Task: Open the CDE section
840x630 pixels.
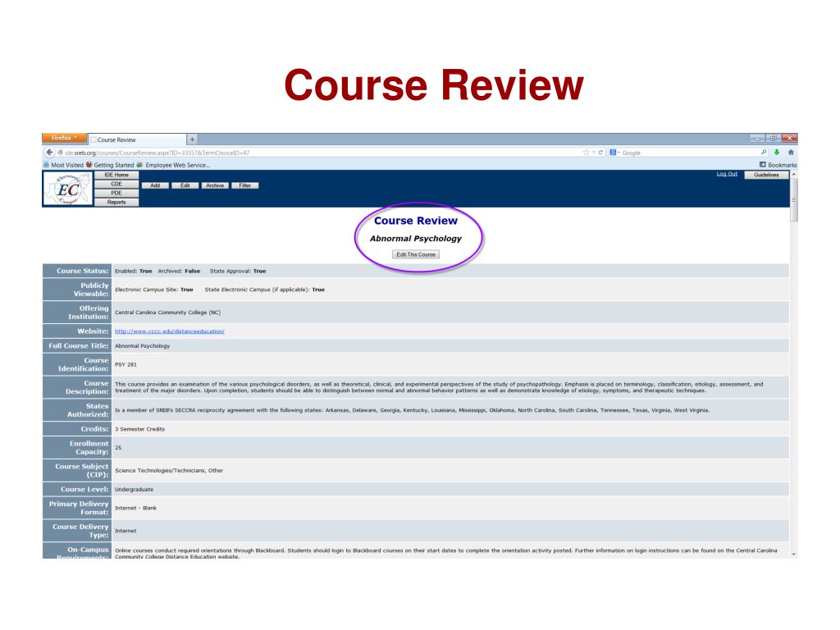Action: pos(116,185)
